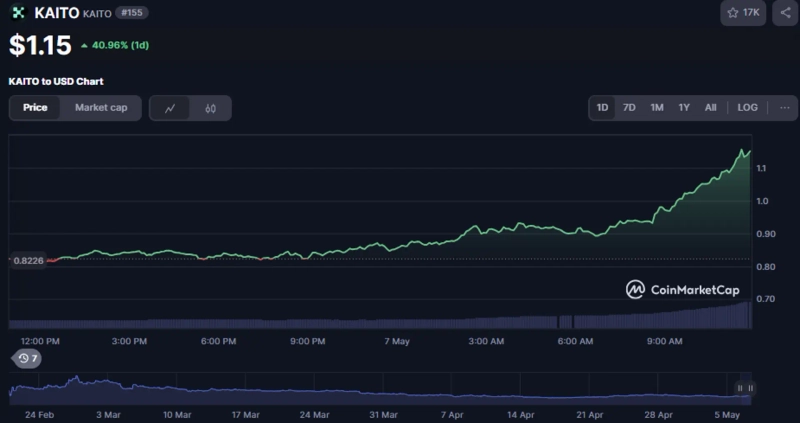Toggle the LOG scale option

point(747,107)
